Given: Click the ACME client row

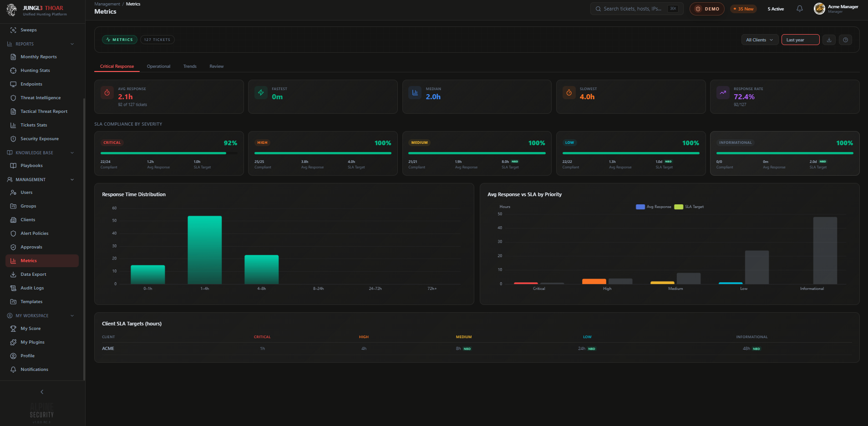Looking at the screenshot, I should (x=477, y=349).
